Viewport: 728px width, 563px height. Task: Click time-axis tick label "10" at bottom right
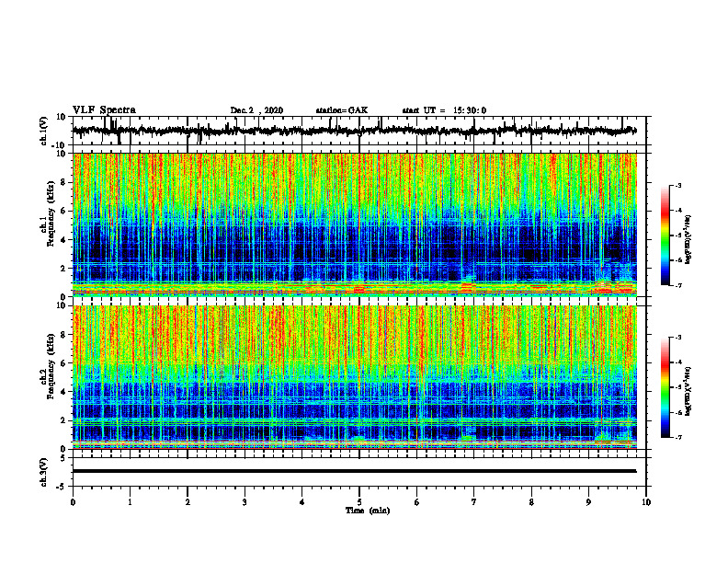[x=646, y=502]
